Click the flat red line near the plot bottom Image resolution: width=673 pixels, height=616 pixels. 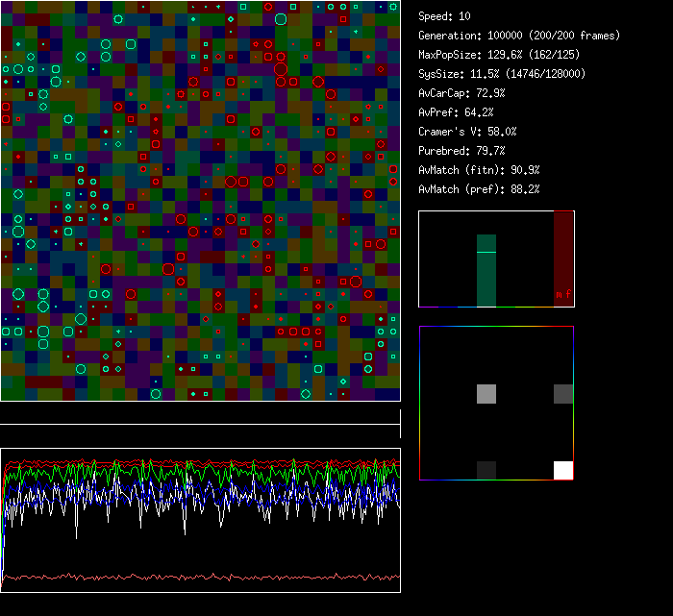pyautogui.click(x=200, y=577)
